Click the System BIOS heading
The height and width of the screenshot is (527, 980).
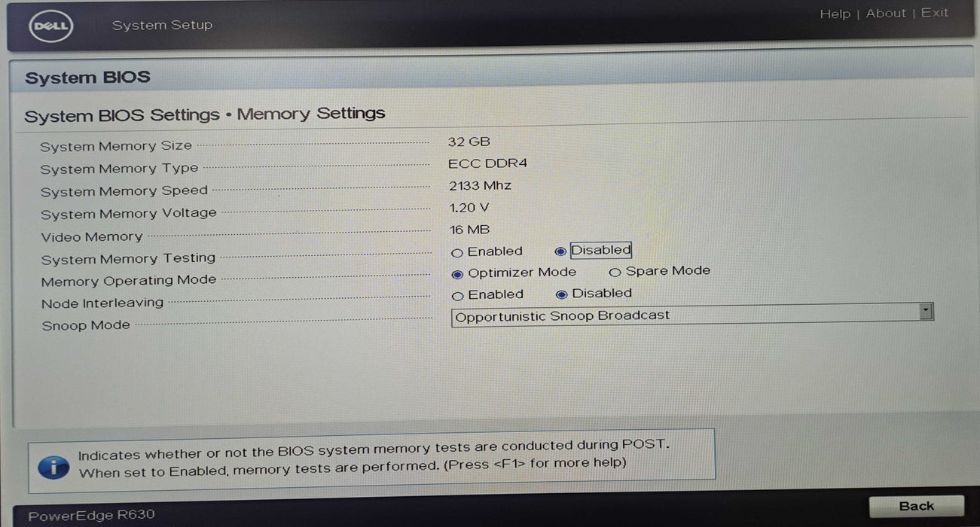click(x=87, y=78)
